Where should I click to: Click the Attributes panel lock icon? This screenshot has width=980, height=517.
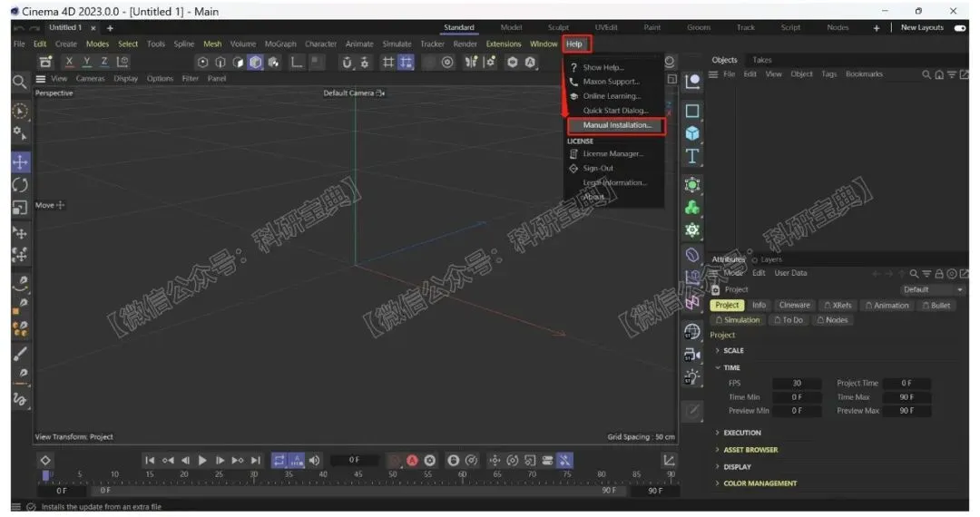939,274
